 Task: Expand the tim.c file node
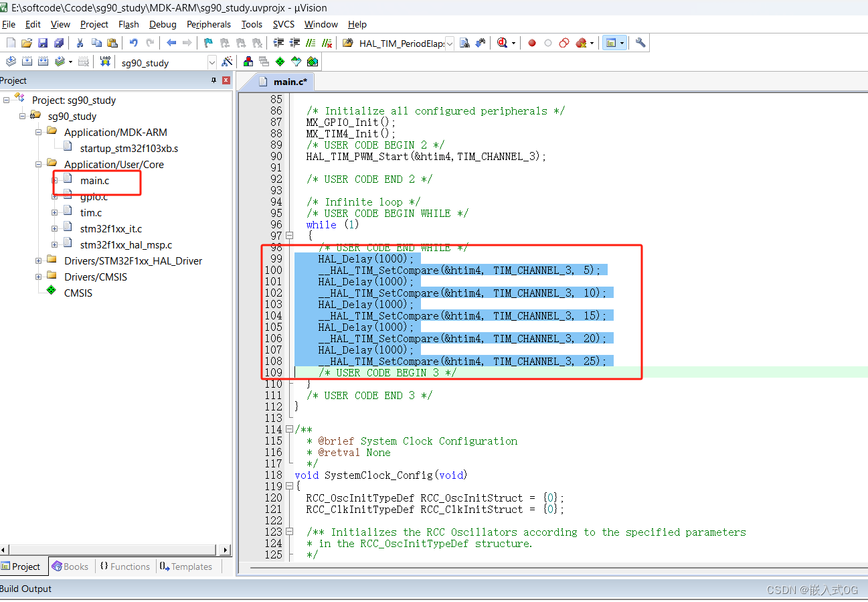pyautogui.click(x=55, y=212)
